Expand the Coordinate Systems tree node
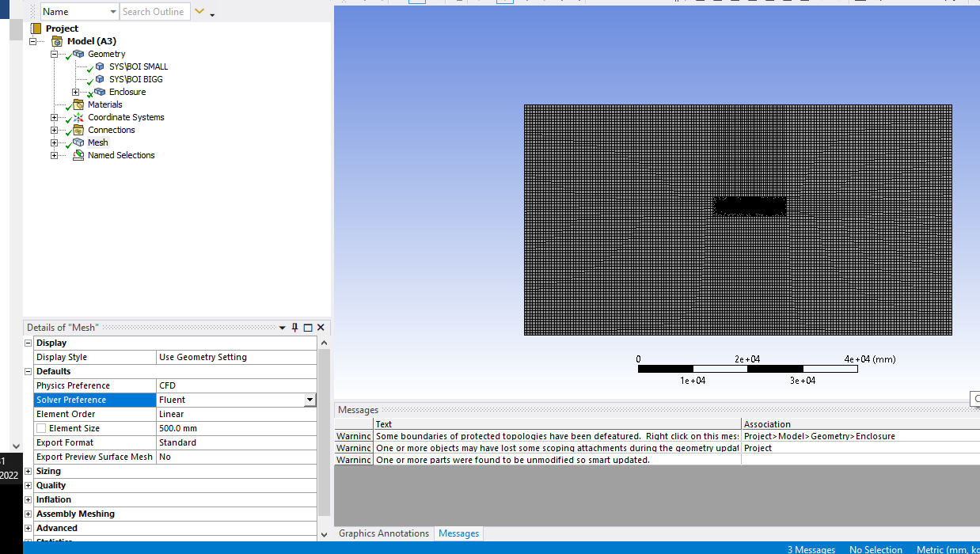The image size is (980, 554). [x=54, y=117]
